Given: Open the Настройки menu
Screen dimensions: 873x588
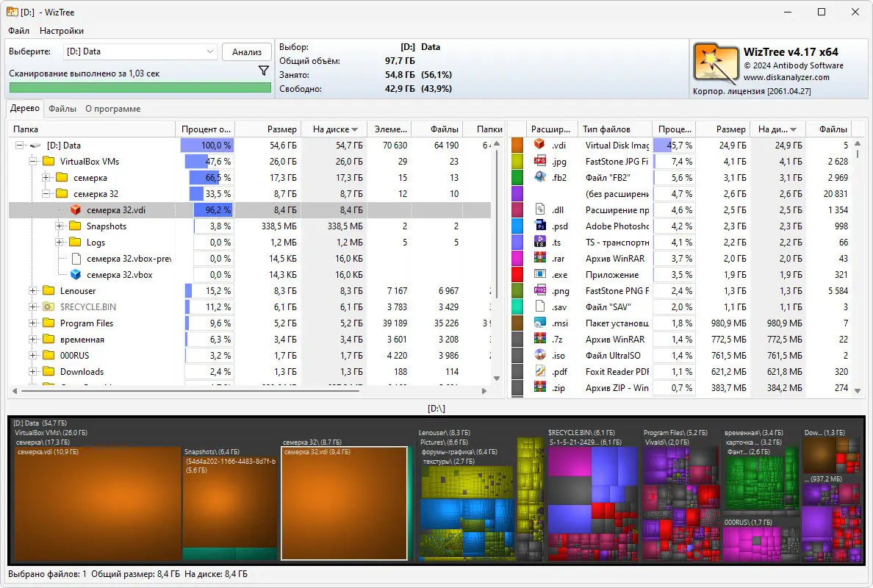Looking at the screenshot, I should point(61,31).
